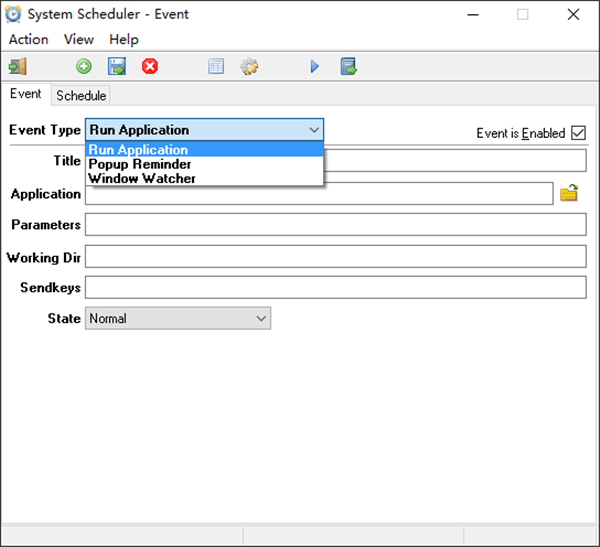This screenshot has width=600, height=547.
Task: Select the Event tab
Action: [x=26, y=94]
